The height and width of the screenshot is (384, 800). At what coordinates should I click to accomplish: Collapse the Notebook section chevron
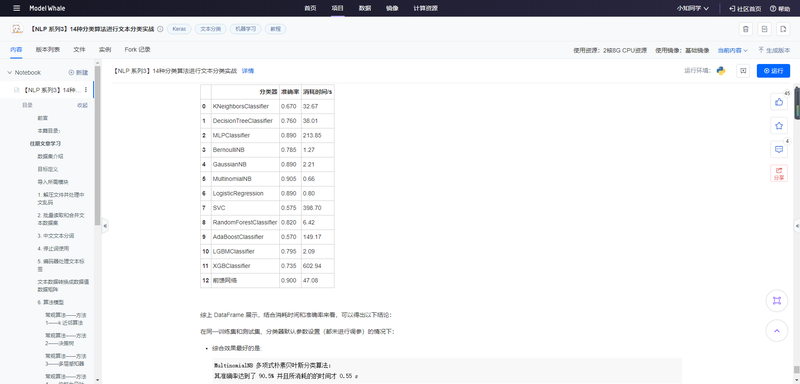pyautogui.click(x=9, y=72)
